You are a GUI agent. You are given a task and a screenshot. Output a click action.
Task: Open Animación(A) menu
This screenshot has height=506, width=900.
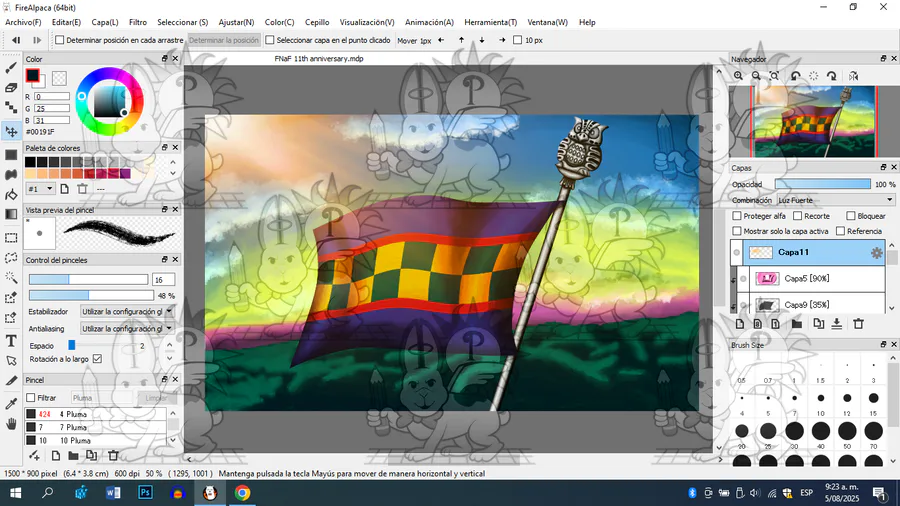[x=429, y=22]
